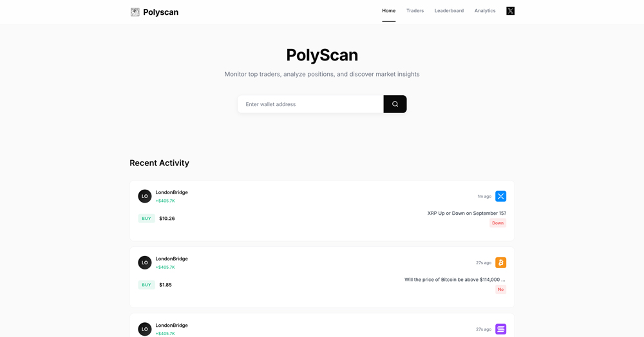
Task: Click LO avatar in Bitcoin activity card
Action: point(144,263)
